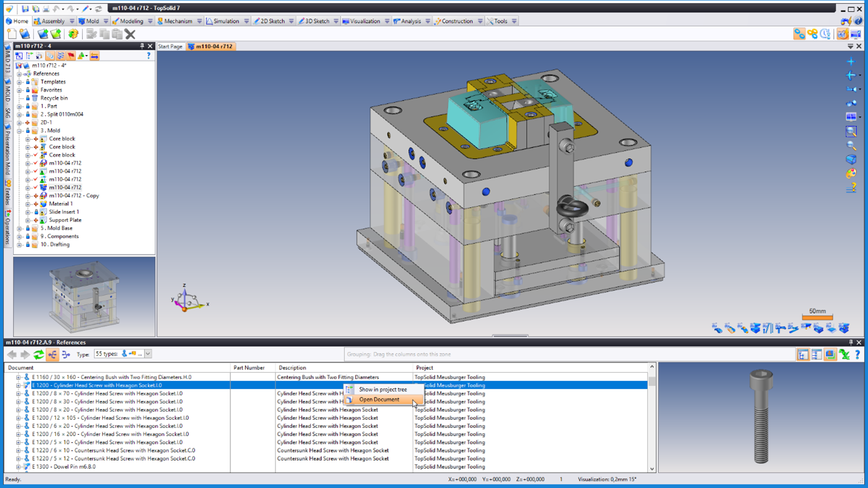Click the new document icon in the Home toolbar
Screen dimensions: 868x488
[12, 34]
